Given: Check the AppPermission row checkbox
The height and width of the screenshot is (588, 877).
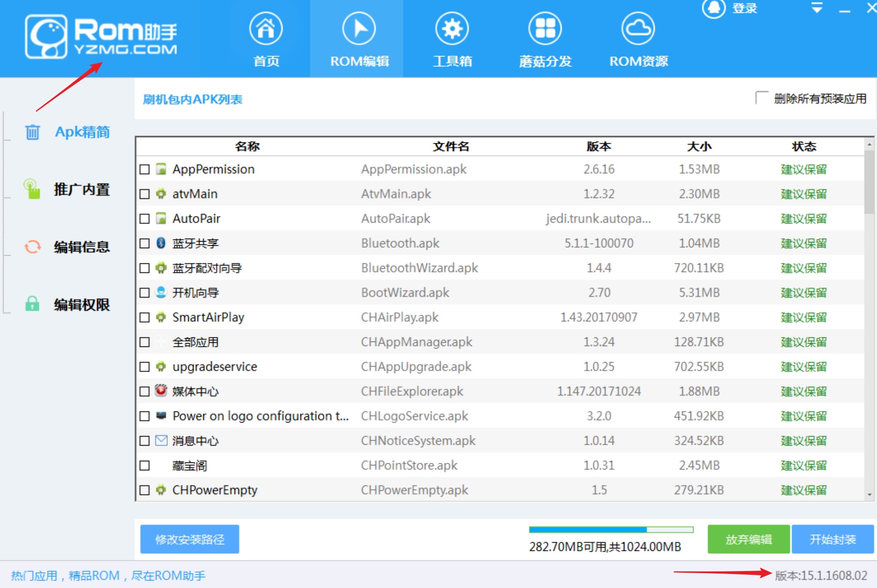Looking at the screenshot, I should [x=145, y=169].
